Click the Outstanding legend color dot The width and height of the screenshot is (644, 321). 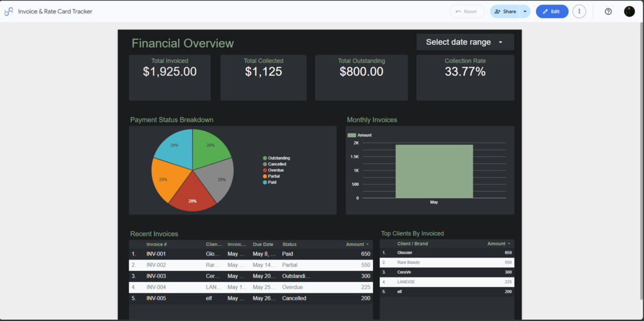pyautogui.click(x=265, y=158)
